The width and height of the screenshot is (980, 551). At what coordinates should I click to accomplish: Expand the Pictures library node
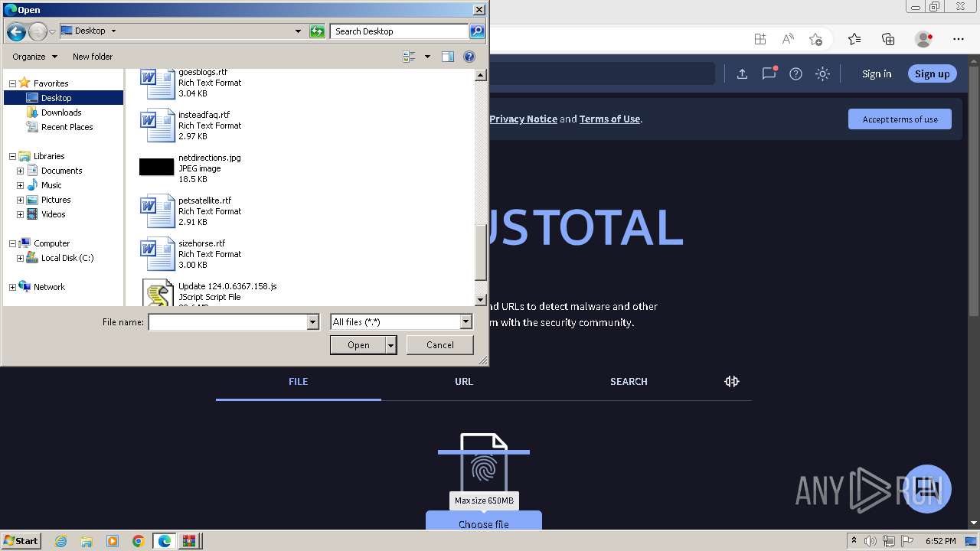click(20, 200)
